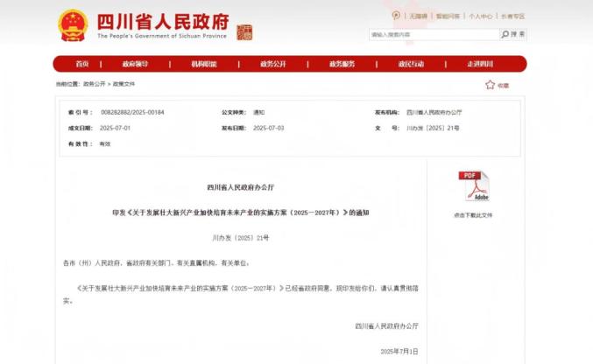The image size is (593, 364).
Task: Click the magnifier search icon
Action: [505, 35]
